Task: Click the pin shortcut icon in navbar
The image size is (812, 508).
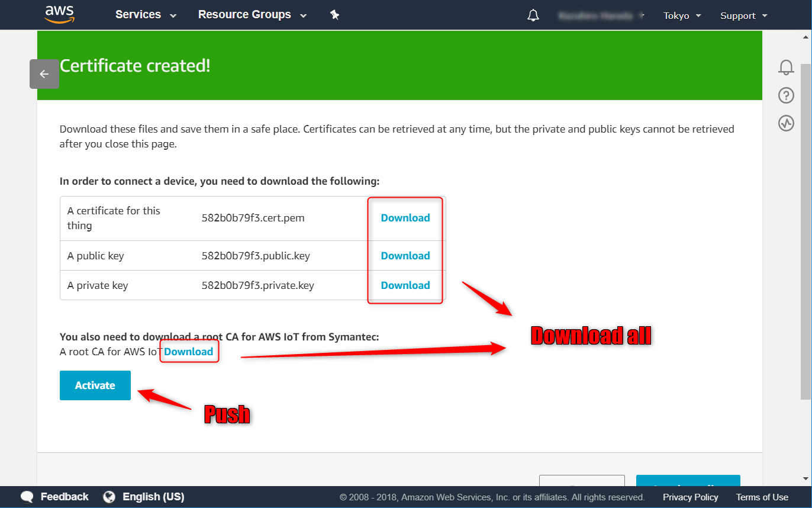Action: coord(334,15)
